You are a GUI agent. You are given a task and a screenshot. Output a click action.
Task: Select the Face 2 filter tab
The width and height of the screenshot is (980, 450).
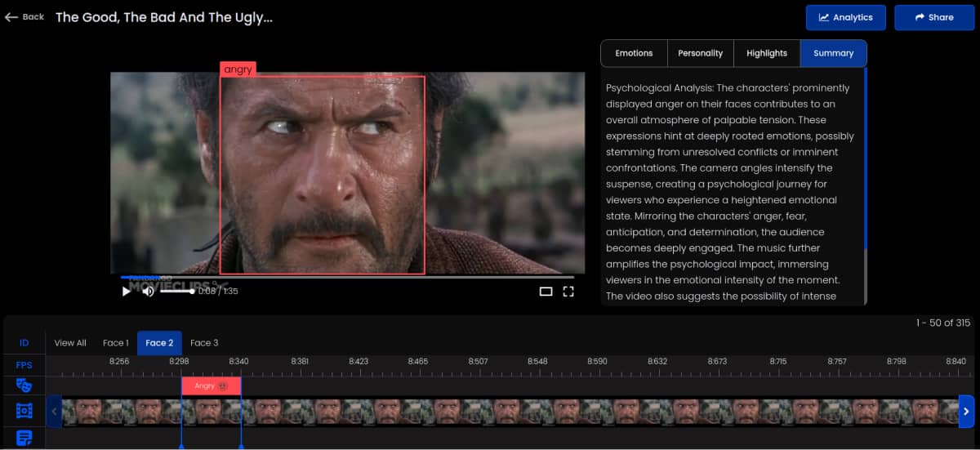click(159, 343)
